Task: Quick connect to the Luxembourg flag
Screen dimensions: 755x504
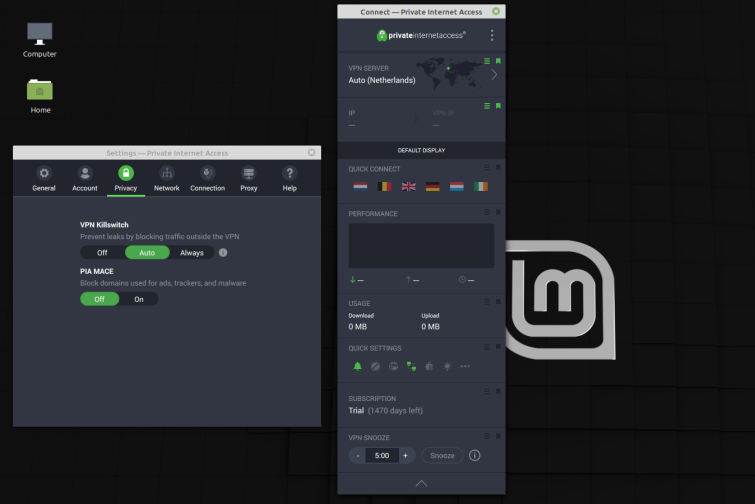Action: pos(456,186)
